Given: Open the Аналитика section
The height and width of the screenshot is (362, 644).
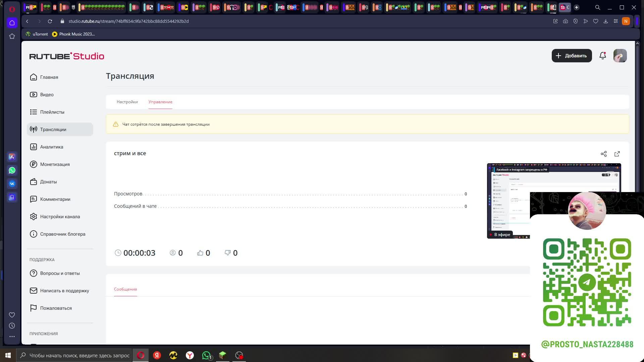Looking at the screenshot, I should click(x=46, y=147).
